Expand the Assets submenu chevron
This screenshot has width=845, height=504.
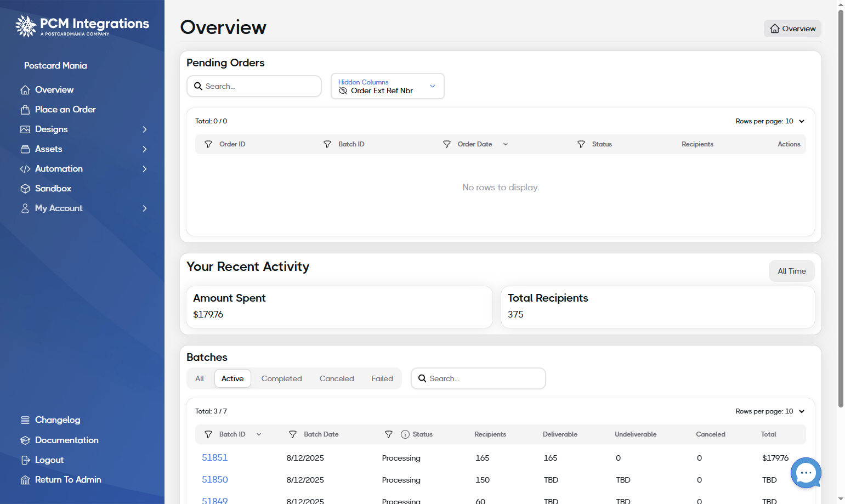click(145, 149)
